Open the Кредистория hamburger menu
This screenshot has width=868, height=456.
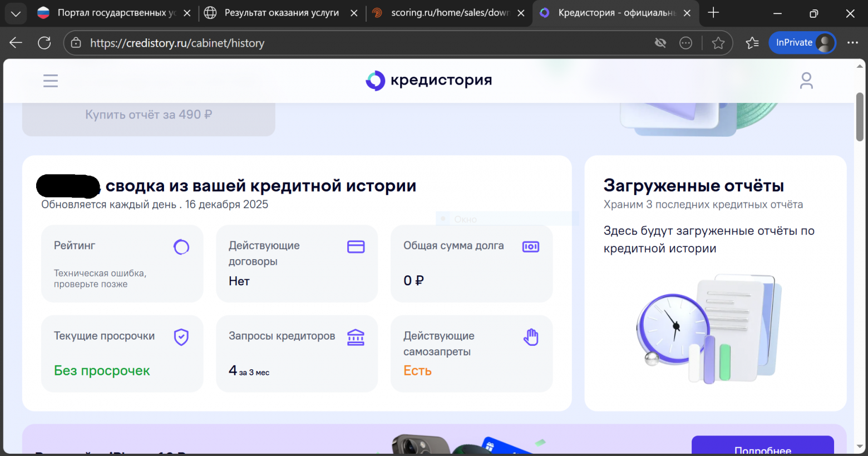[x=50, y=80]
